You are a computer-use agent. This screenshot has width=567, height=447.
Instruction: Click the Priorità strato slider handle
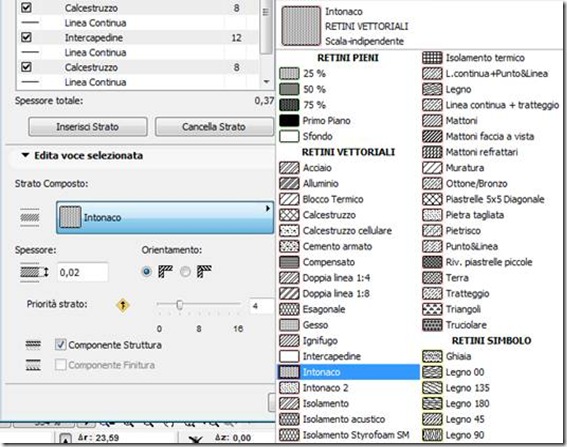(x=179, y=305)
